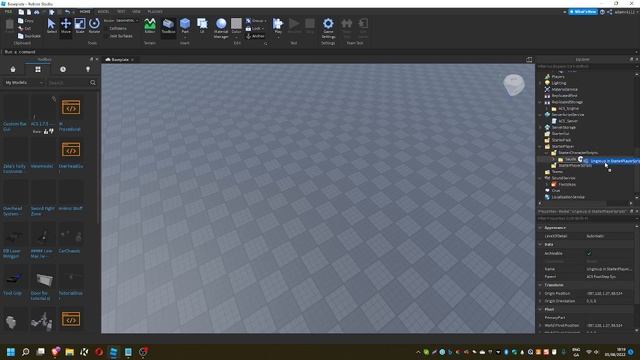Click the Explorer vertical scrollbar
Viewport: 640px width, 360px height.
[x=637, y=135]
